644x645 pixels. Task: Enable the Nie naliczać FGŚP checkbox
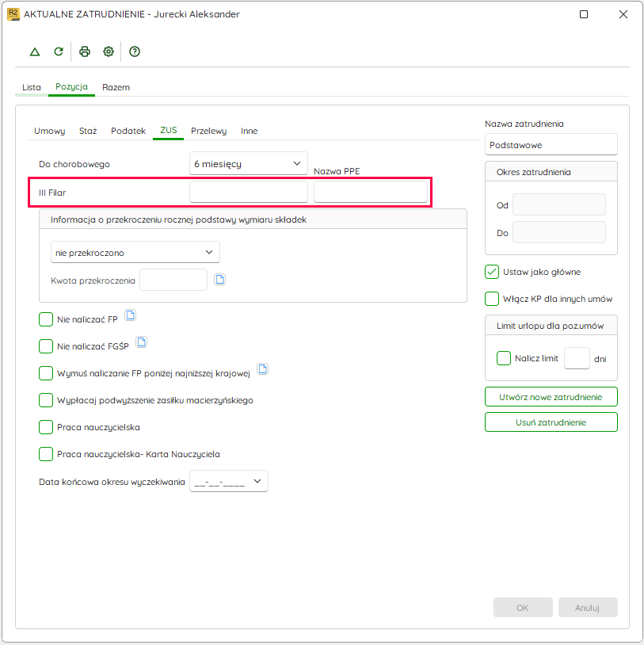[x=46, y=346]
